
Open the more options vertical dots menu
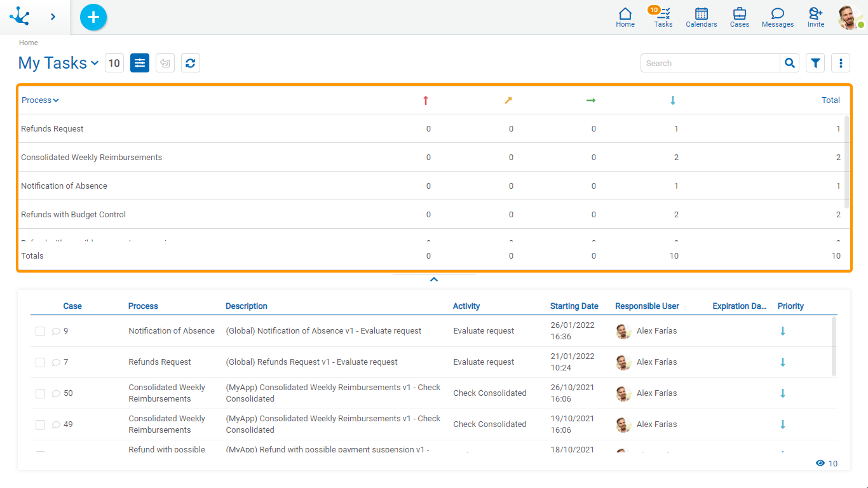(x=841, y=63)
